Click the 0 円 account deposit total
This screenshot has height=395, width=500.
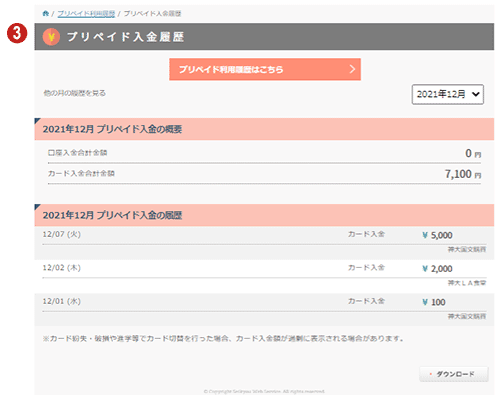coord(473,153)
